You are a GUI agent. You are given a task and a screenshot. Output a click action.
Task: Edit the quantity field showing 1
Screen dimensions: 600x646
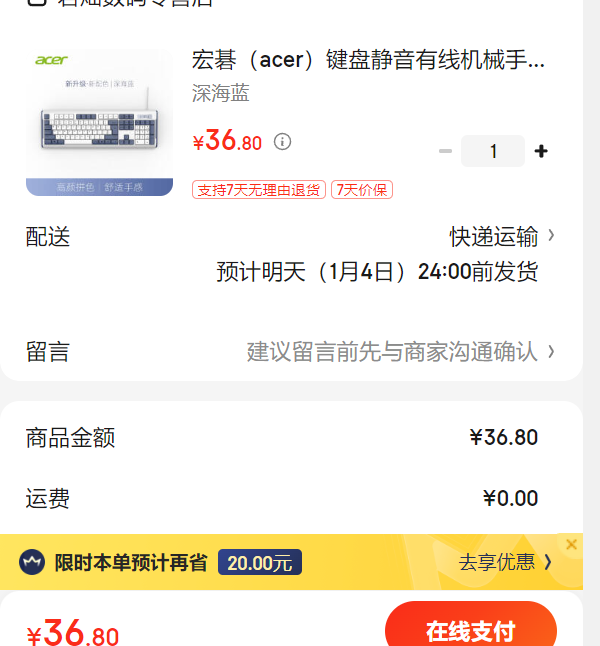pyautogui.click(x=493, y=151)
